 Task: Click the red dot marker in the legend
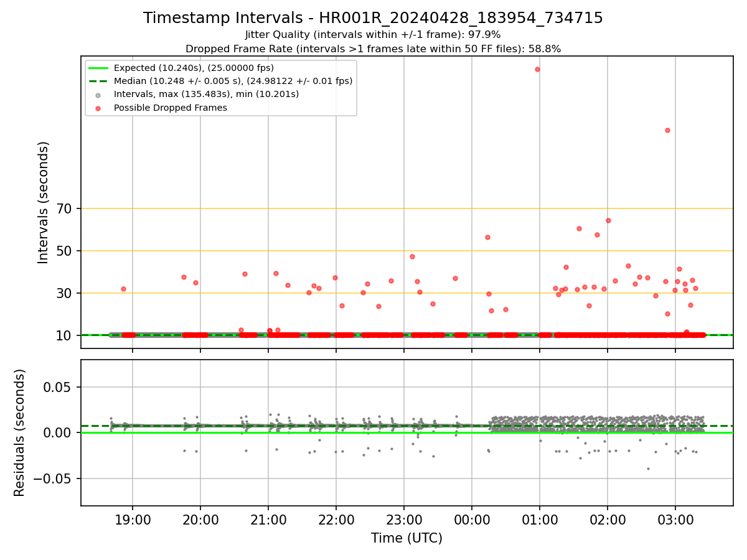(x=98, y=108)
